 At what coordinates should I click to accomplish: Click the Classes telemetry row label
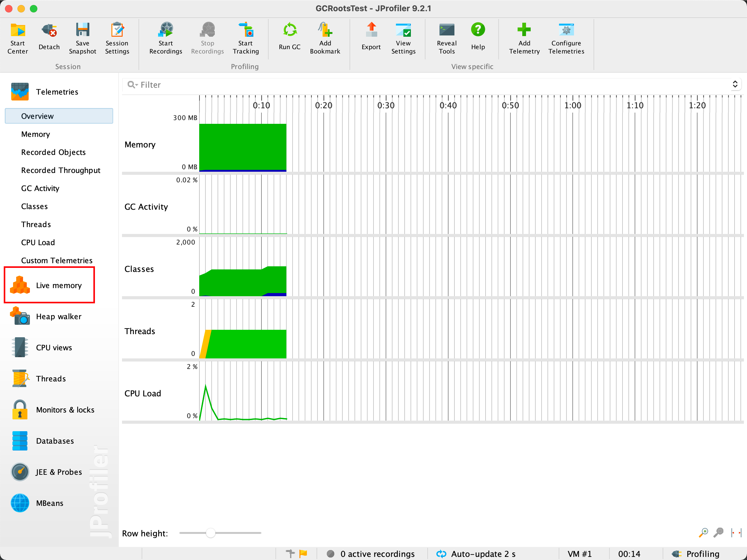coord(139,269)
